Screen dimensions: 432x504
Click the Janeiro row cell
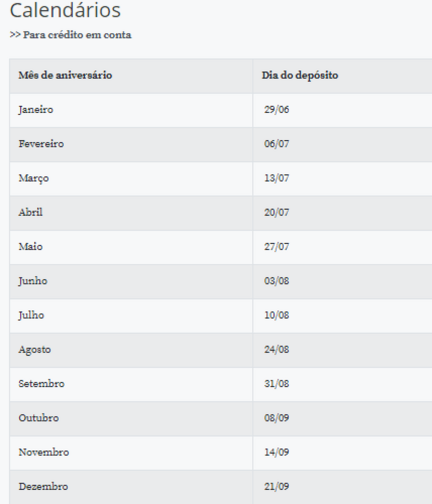(36, 110)
